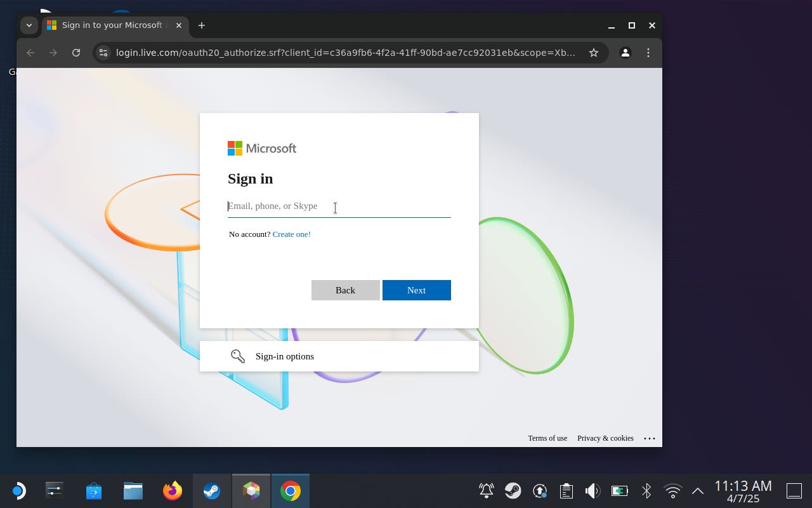The width and height of the screenshot is (812, 508).
Task: Open the file manager from the taskbar
Action: 133,491
